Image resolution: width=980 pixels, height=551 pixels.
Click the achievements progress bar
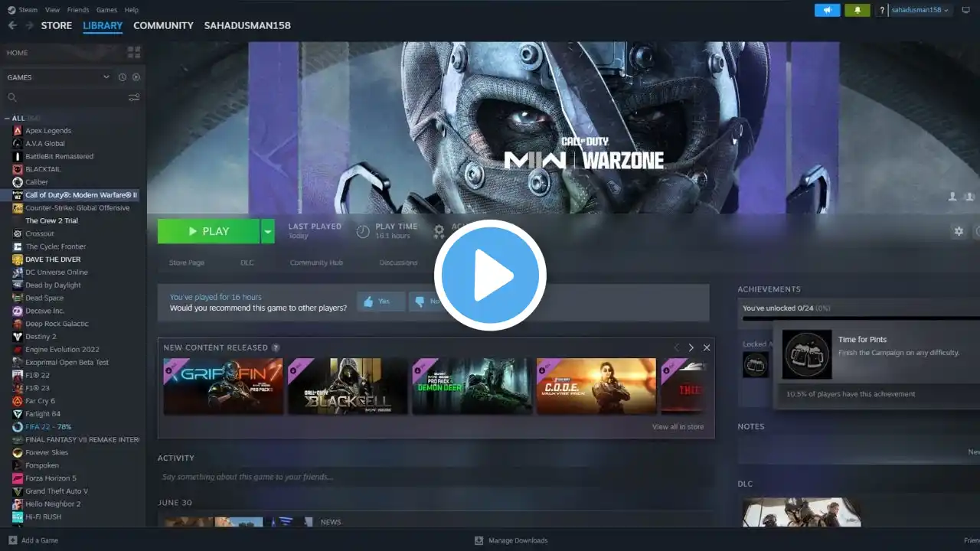point(861,318)
